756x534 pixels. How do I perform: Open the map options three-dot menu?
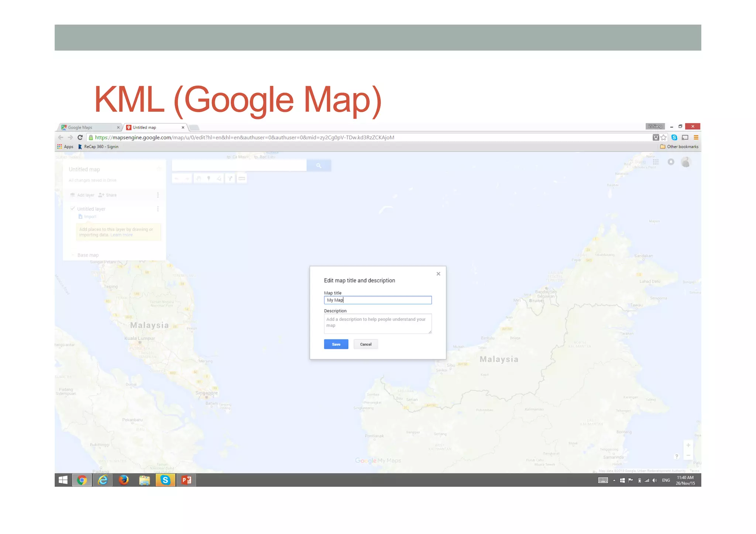[158, 195]
